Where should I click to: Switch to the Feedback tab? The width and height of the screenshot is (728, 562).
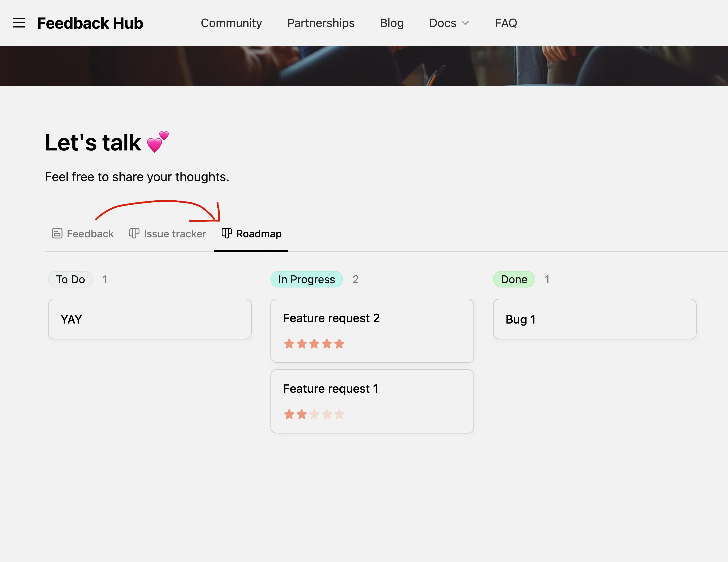[x=90, y=234]
